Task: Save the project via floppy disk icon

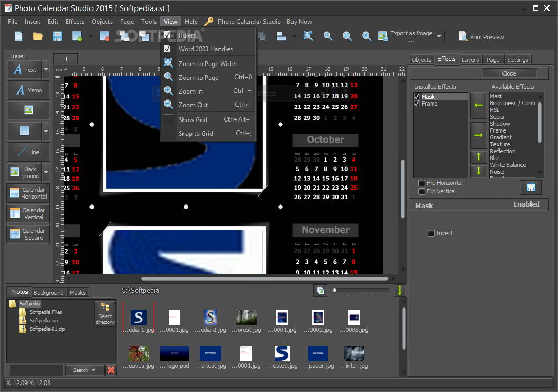Action: coord(58,36)
